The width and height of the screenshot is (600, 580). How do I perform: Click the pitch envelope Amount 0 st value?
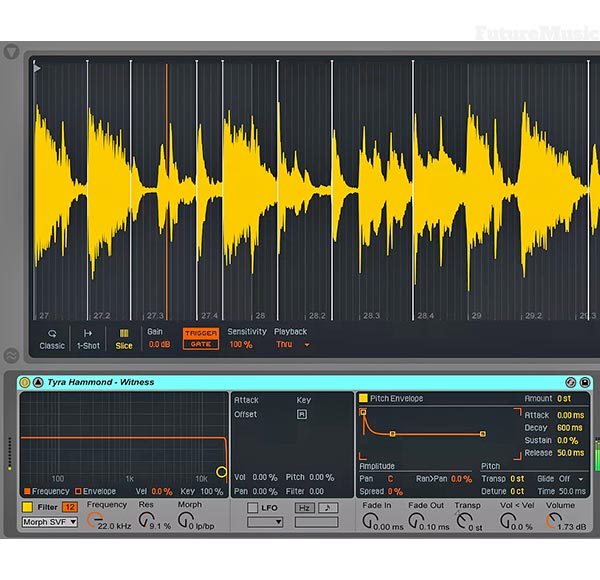pyautogui.click(x=564, y=399)
